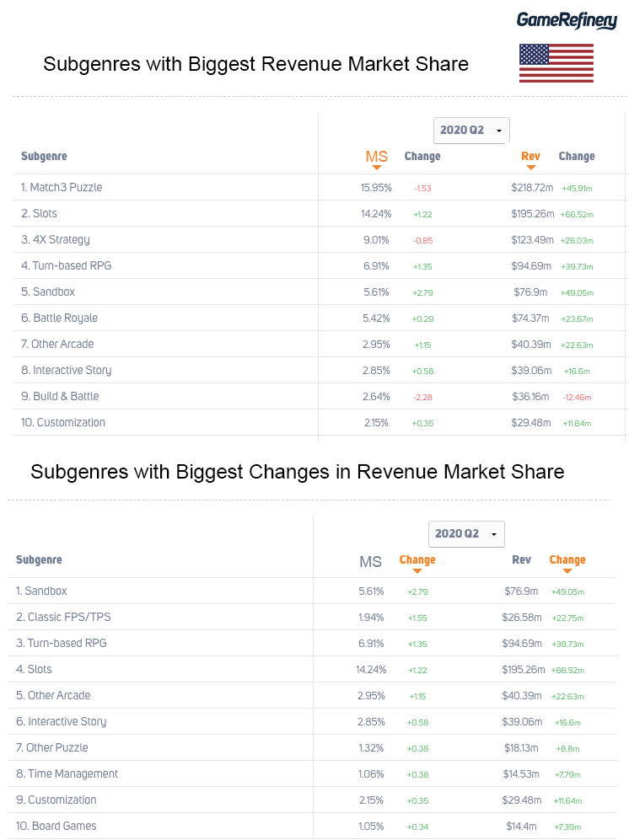The image size is (629, 840).
Task: Click sort arrow under lower Rev Change header
Action: pyautogui.click(x=567, y=571)
